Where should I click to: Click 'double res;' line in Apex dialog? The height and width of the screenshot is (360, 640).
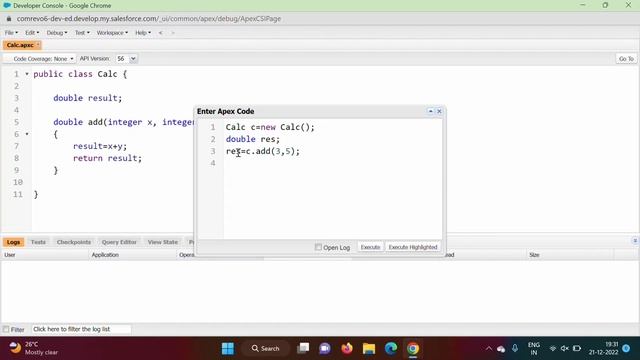pos(253,139)
